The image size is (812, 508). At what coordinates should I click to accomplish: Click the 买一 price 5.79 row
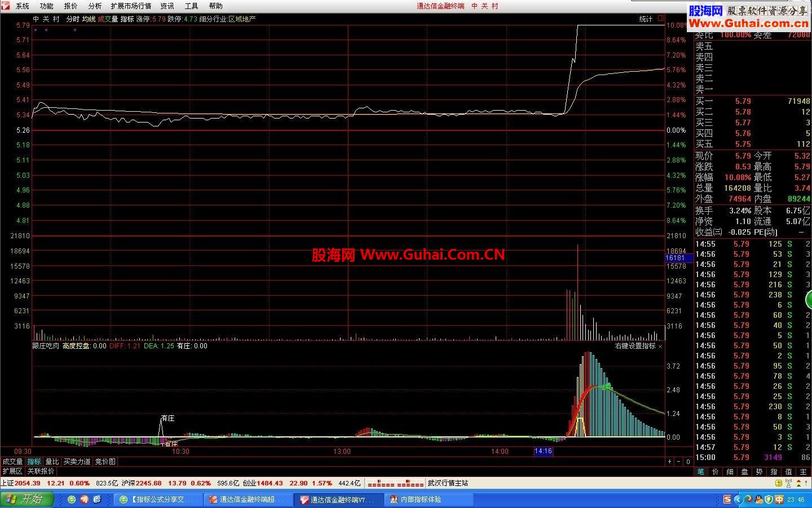[752, 102]
